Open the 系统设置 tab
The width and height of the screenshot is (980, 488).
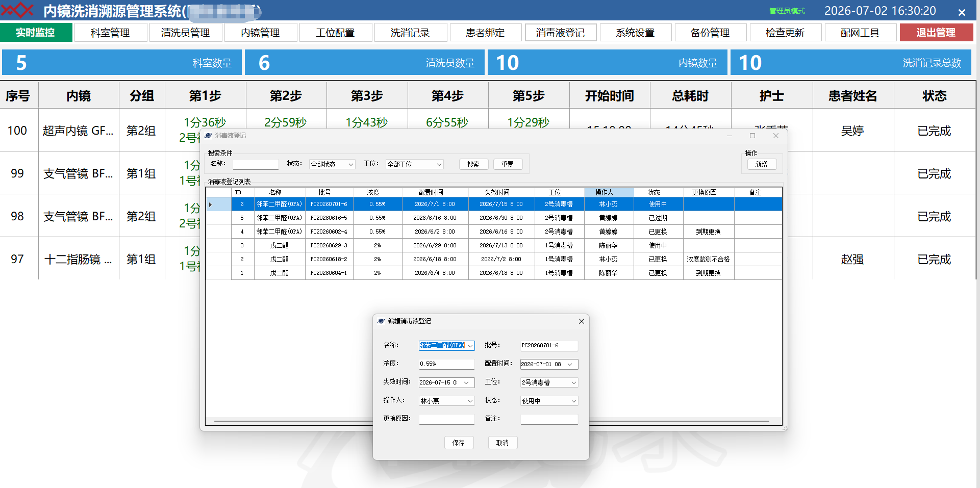click(x=636, y=33)
